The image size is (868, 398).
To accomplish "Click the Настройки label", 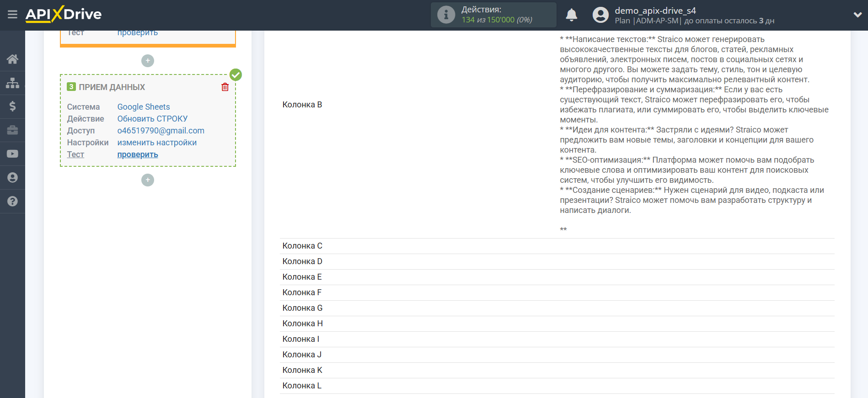I will 88,143.
